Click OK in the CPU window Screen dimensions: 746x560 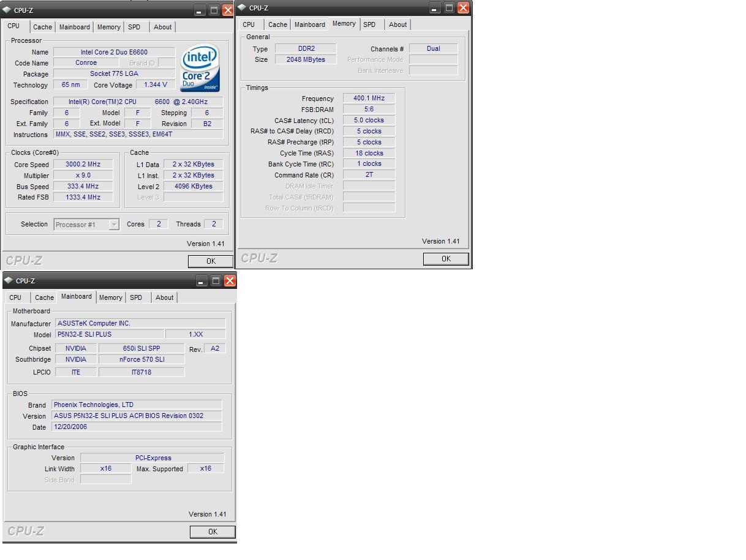[211, 261]
